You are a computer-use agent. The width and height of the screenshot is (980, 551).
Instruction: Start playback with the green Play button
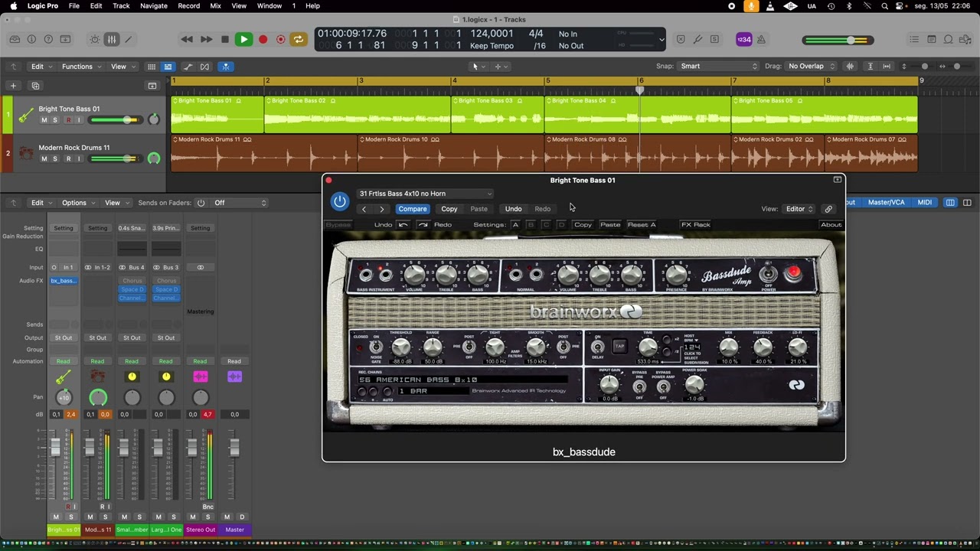(x=243, y=39)
